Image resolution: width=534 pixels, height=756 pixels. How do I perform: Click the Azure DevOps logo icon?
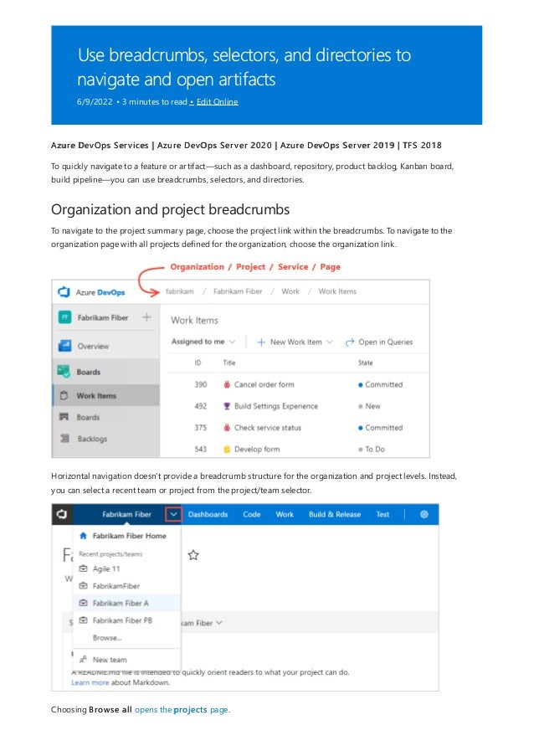(x=64, y=292)
